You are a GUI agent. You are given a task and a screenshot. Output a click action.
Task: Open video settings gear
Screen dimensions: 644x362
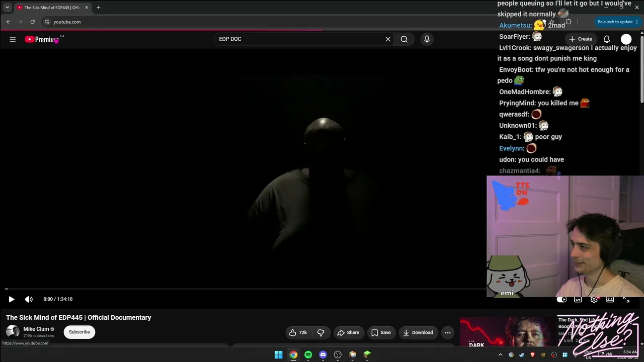[x=594, y=300]
